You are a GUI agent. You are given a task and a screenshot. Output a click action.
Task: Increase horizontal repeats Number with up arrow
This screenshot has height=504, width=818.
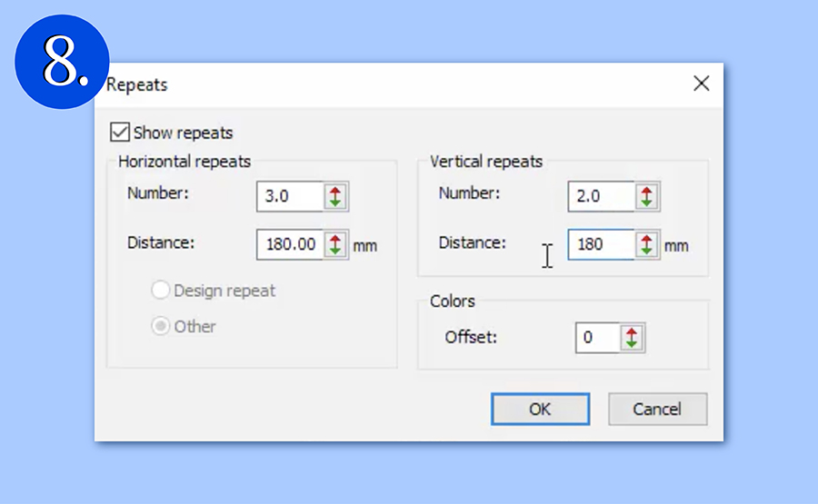pyautogui.click(x=335, y=191)
